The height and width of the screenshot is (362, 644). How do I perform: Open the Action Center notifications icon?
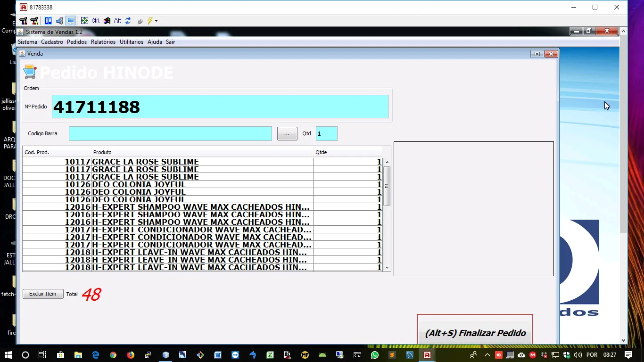pyautogui.click(x=628, y=355)
